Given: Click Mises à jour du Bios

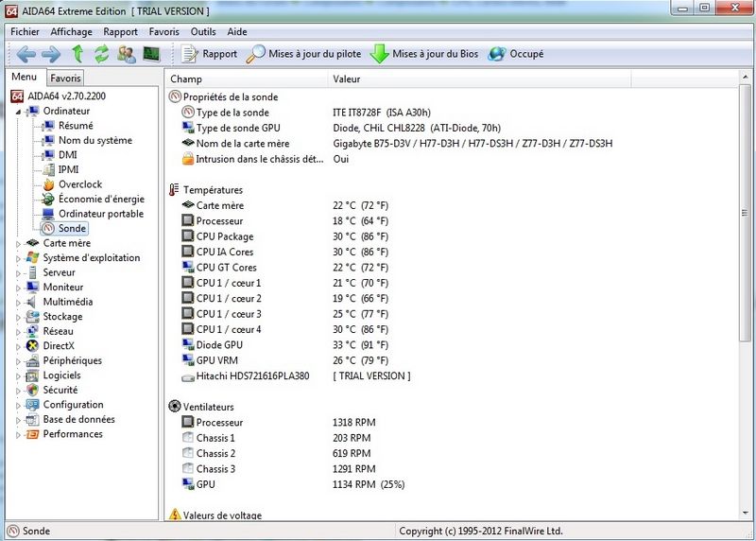Looking at the screenshot, I should click(x=424, y=54).
